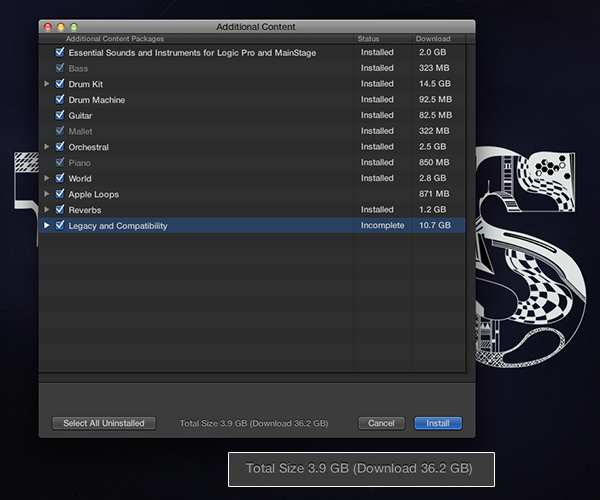Expand the Reverbs disclosure triangle
Screen dimensions: 600x500
[47, 210]
